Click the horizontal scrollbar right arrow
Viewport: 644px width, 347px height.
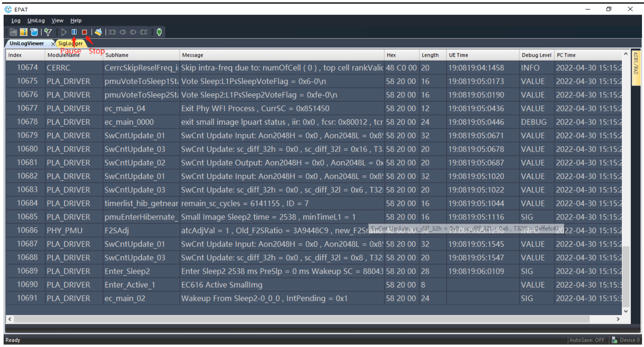[618, 319]
